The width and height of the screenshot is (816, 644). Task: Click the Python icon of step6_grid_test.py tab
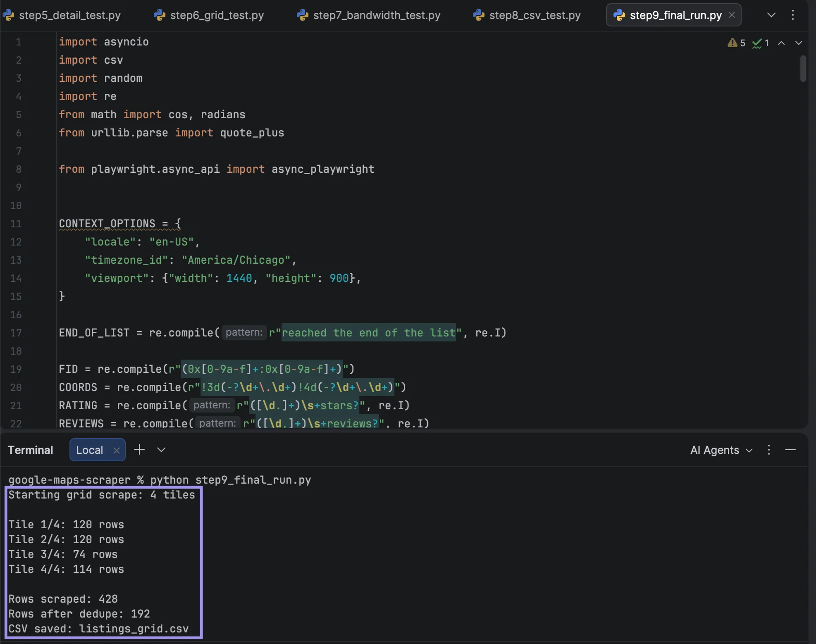160,15
